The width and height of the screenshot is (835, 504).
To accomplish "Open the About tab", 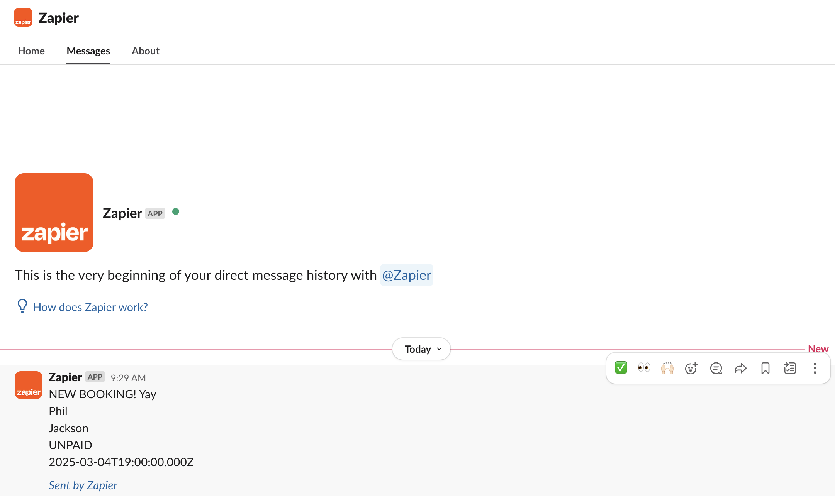I will [146, 51].
